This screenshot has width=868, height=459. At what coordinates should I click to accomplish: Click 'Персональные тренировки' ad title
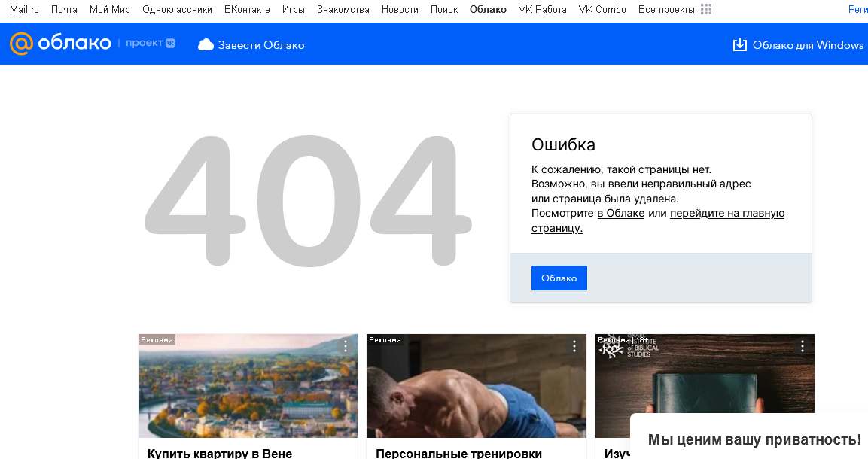tap(459, 454)
